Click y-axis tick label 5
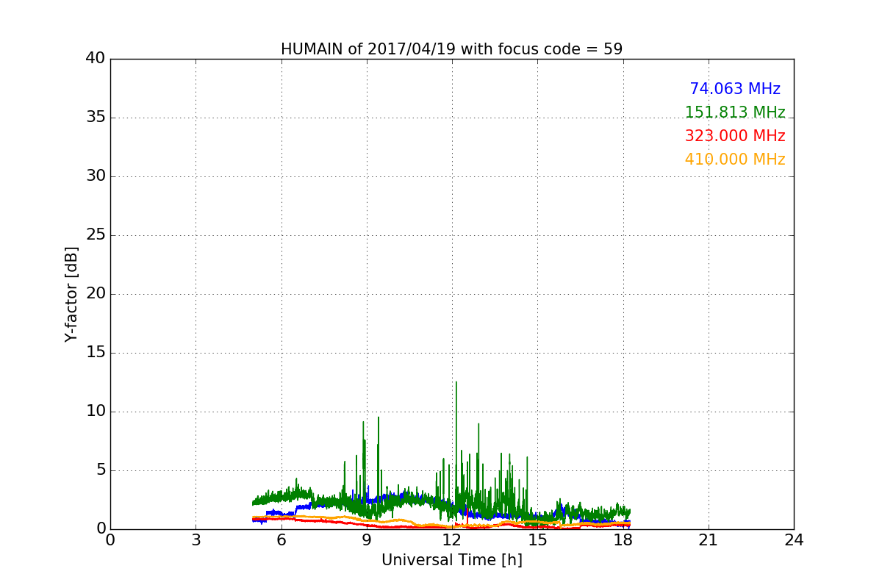This screenshot has height=588, width=882. (101, 470)
